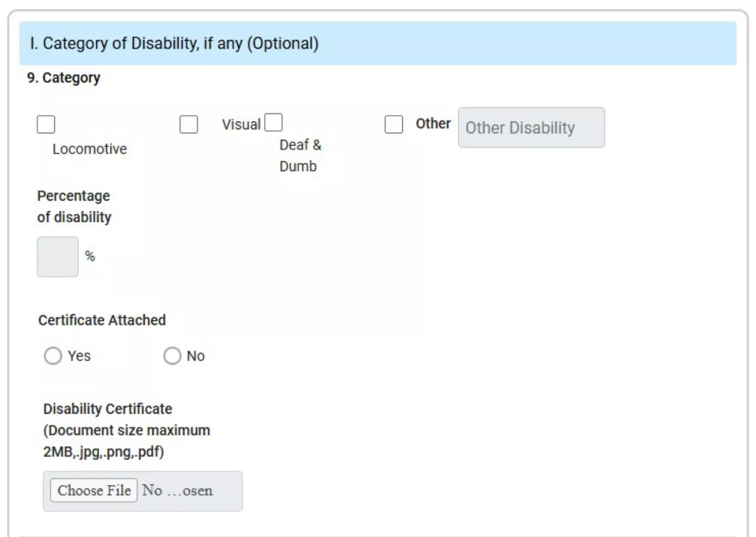
Task: Check the Other disability checkbox
Action: 394,124
